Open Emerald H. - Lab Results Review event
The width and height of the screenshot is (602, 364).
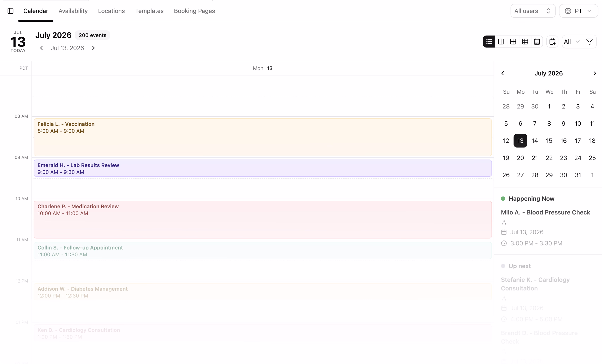pos(263,168)
